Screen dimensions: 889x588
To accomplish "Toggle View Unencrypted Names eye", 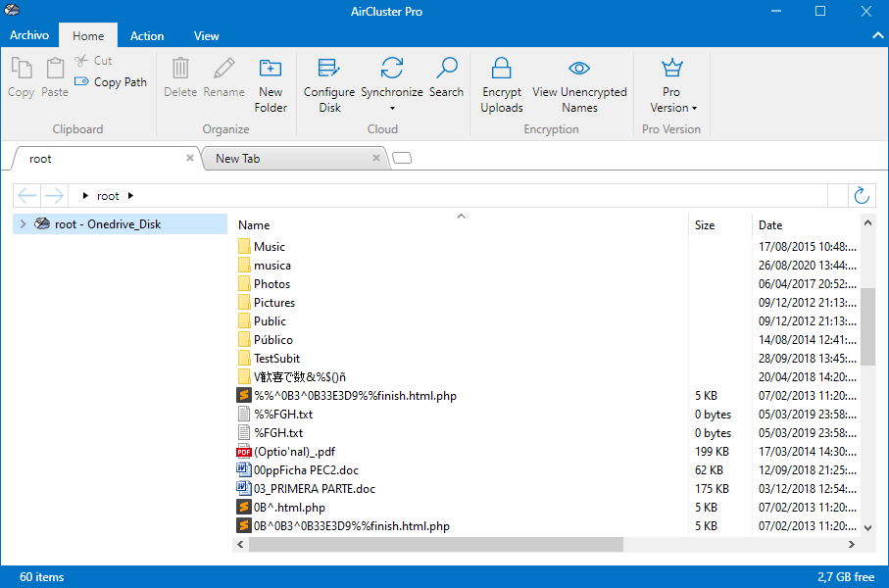I will pos(579,85).
